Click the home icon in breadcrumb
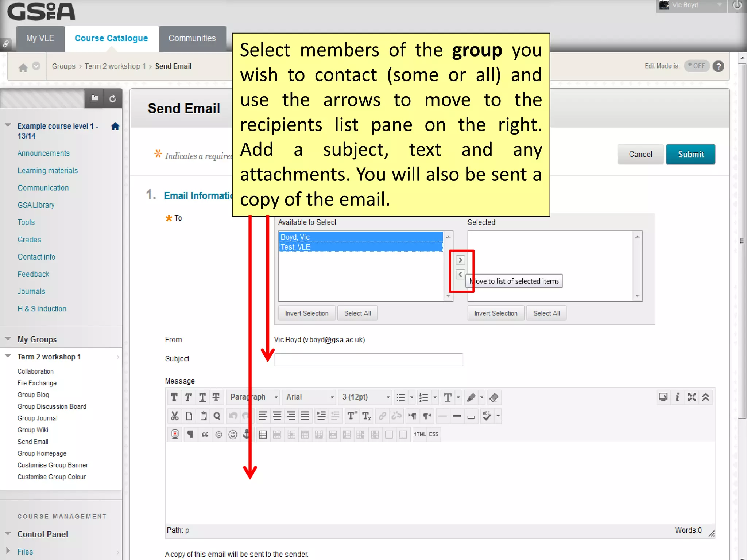 pos(23,67)
